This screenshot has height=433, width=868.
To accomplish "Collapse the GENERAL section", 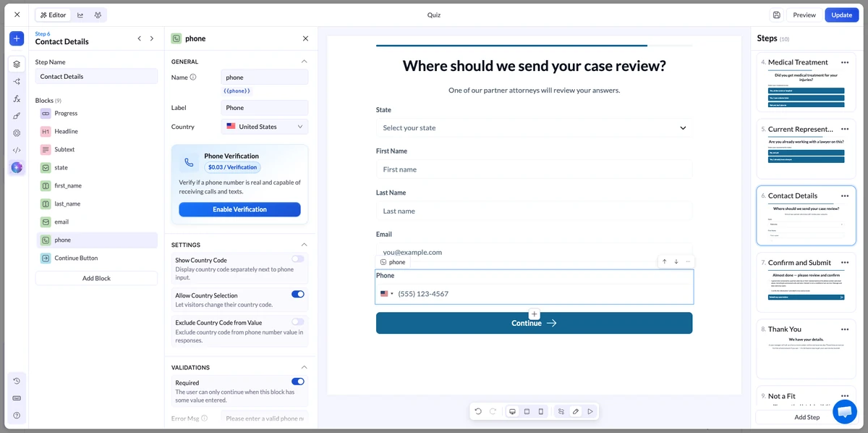I will pos(304,62).
